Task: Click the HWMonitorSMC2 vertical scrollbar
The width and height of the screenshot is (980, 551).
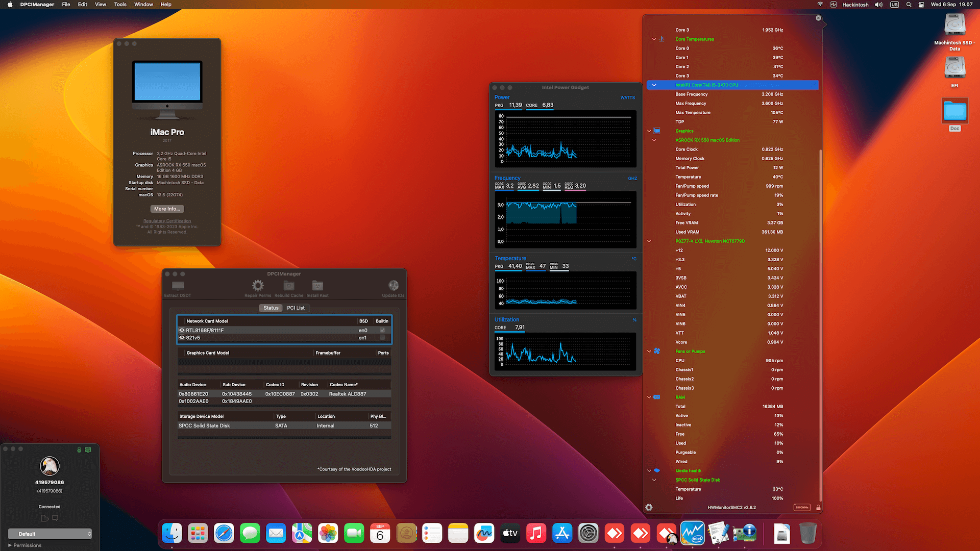Action: pos(820,325)
